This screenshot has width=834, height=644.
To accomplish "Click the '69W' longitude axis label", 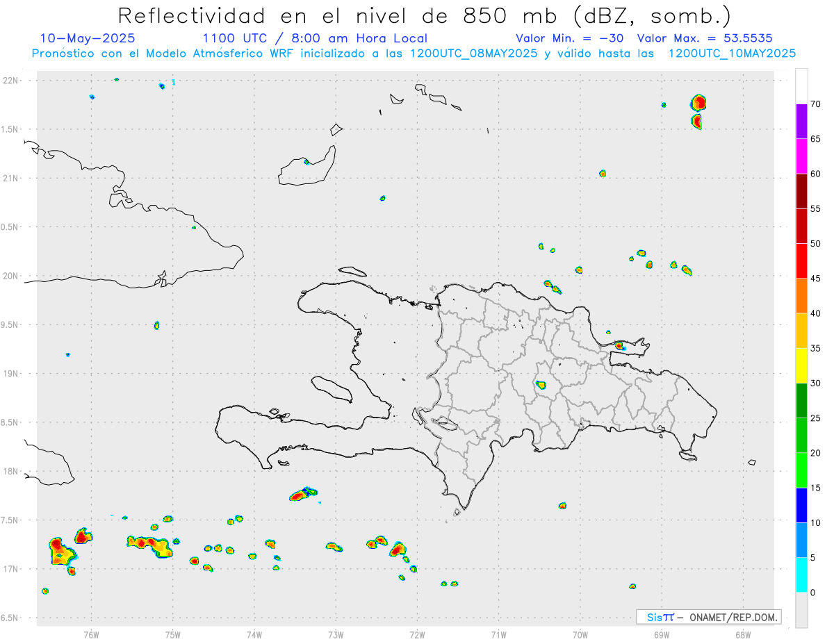I will click(662, 634).
